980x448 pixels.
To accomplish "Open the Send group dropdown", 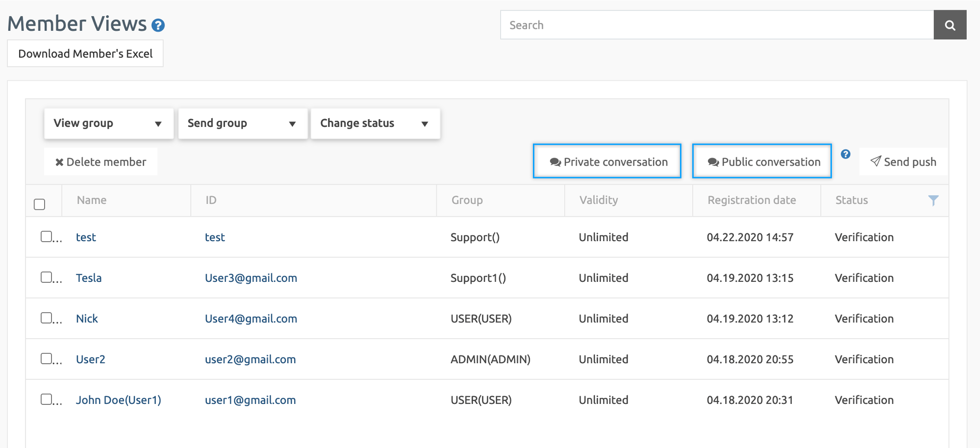I will (242, 124).
